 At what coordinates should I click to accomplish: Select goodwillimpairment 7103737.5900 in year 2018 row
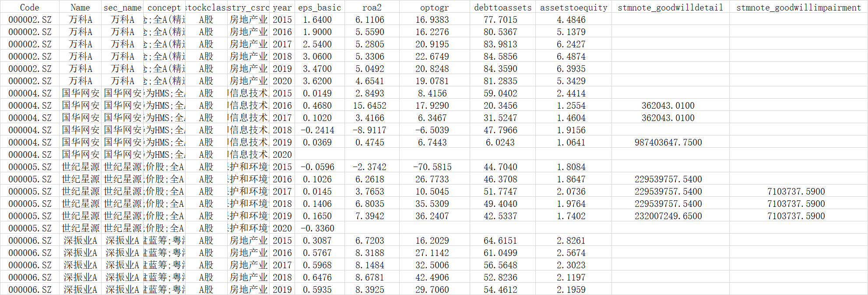pos(796,204)
